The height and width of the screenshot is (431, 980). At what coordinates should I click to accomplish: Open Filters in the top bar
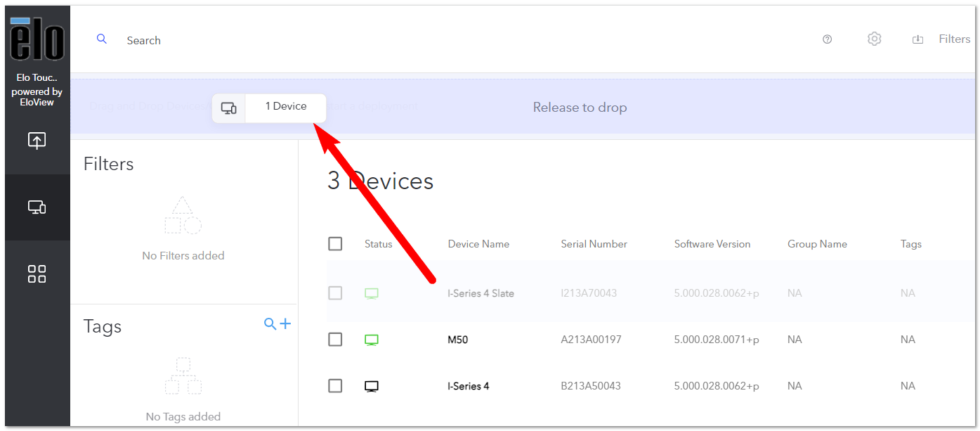[x=954, y=39]
